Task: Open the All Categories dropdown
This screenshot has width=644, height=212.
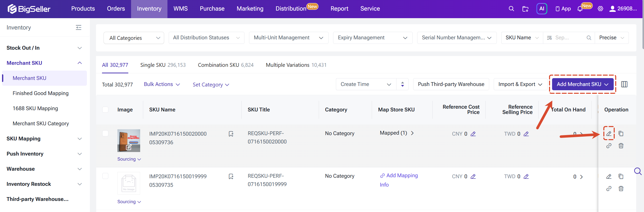Action: 134,38
